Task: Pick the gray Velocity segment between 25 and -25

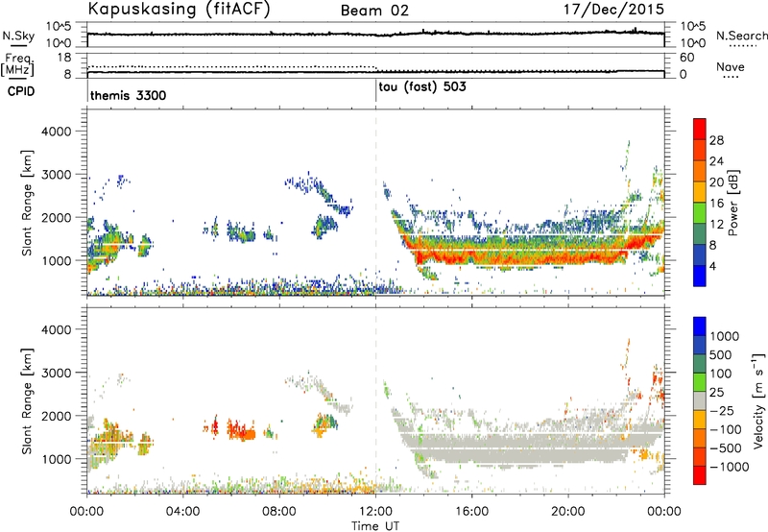Action: pos(700,400)
